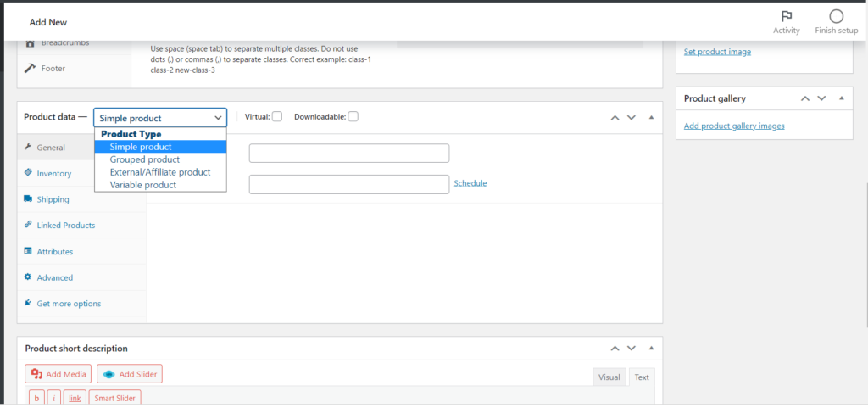Click the Finish setup circle icon
This screenshot has height=408, width=868.
click(836, 16)
